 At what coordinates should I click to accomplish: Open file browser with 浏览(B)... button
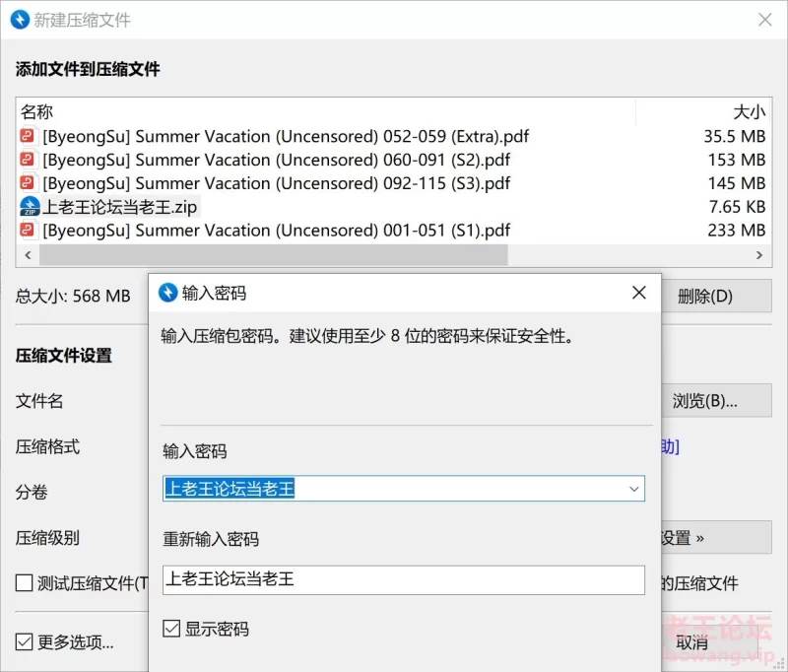pyautogui.click(x=705, y=401)
